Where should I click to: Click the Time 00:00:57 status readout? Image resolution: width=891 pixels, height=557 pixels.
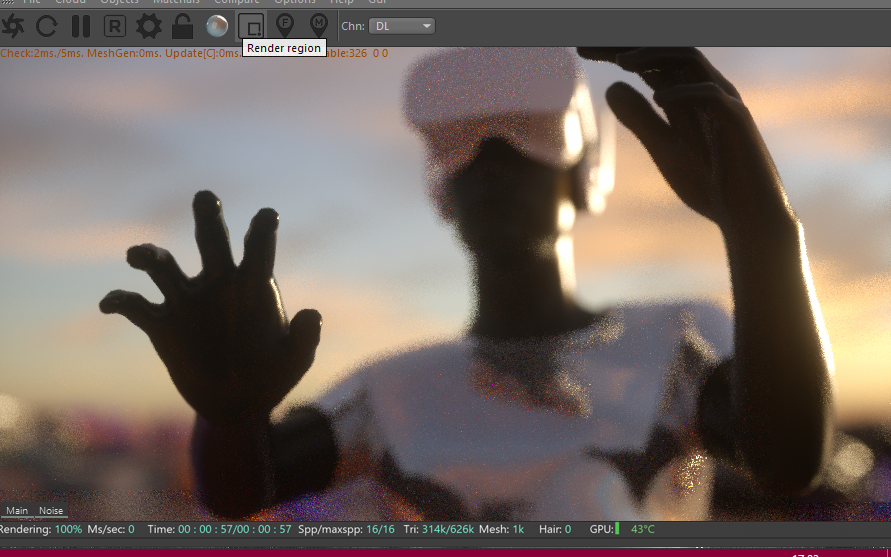pos(219,529)
